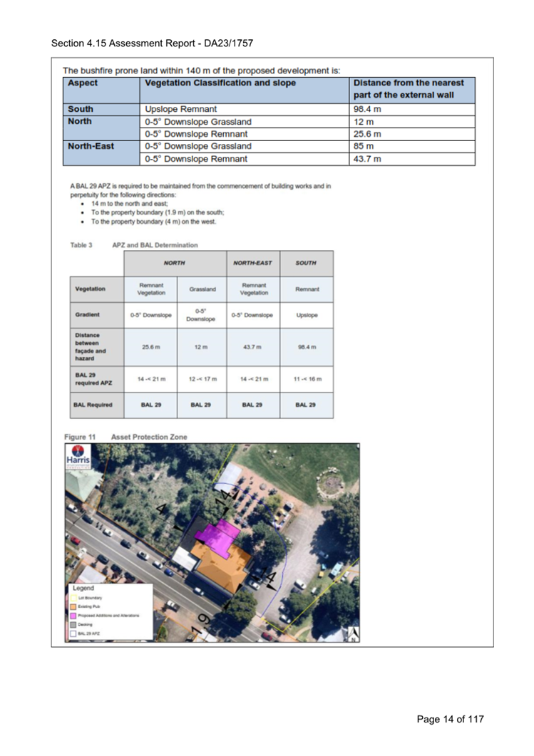Click the bullet '14 m to the north and east'
Image resolution: width=534 pixels, height=756 pixels.
[129, 204]
